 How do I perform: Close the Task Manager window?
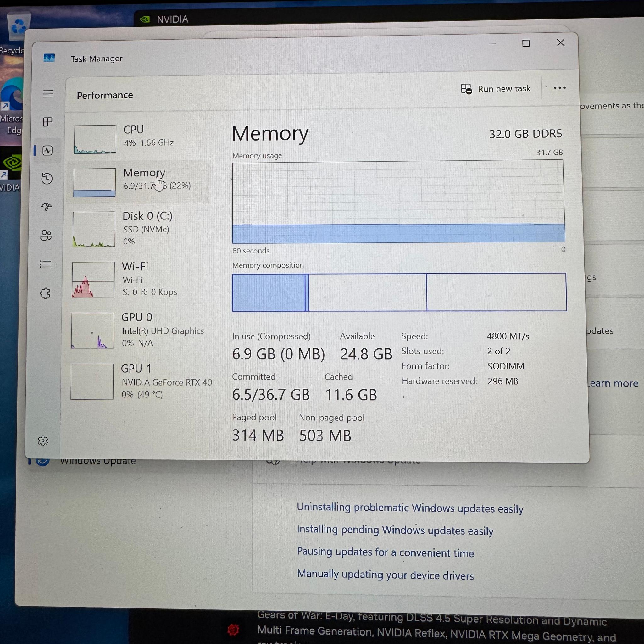click(561, 43)
